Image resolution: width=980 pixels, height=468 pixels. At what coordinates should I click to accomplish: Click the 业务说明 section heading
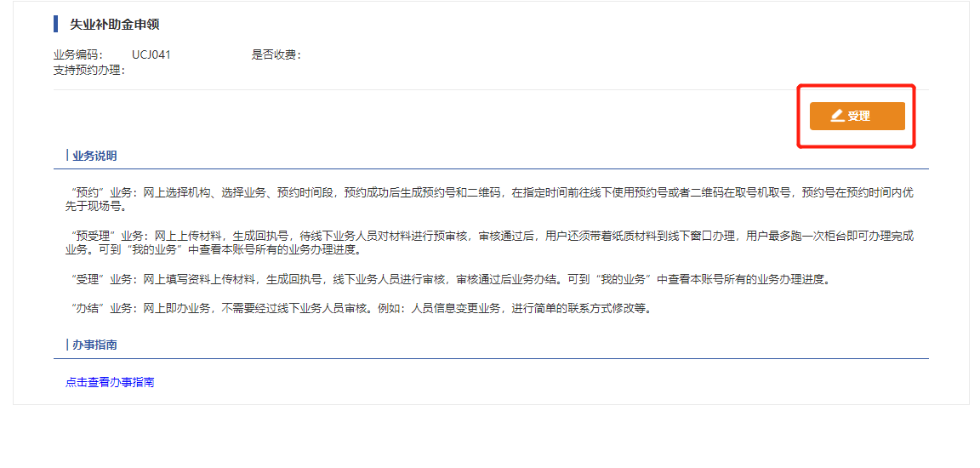click(95, 157)
